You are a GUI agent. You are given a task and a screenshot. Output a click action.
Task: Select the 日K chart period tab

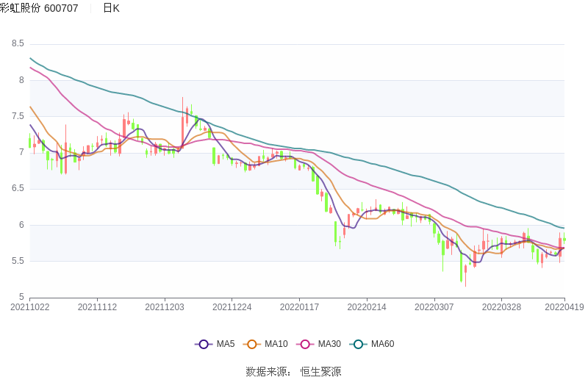click(111, 8)
